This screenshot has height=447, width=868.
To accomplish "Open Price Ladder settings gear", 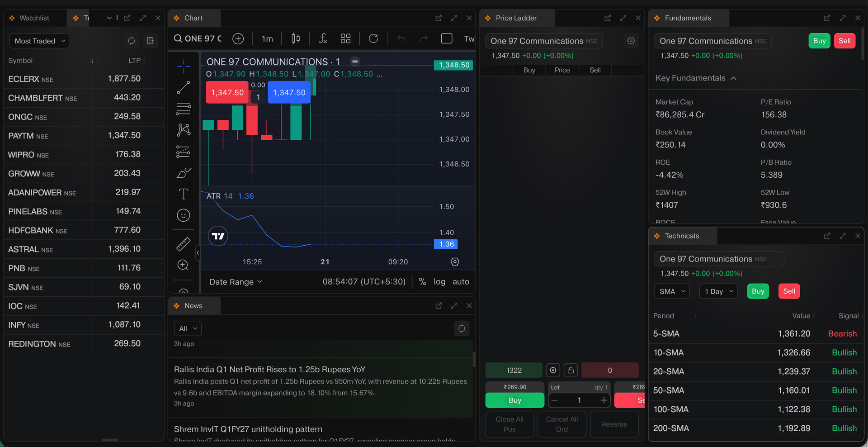I will [x=631, y=41].
